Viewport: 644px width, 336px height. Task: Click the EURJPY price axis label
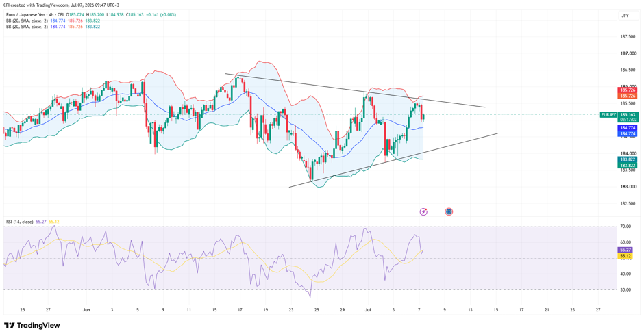(x=608, y=115)
